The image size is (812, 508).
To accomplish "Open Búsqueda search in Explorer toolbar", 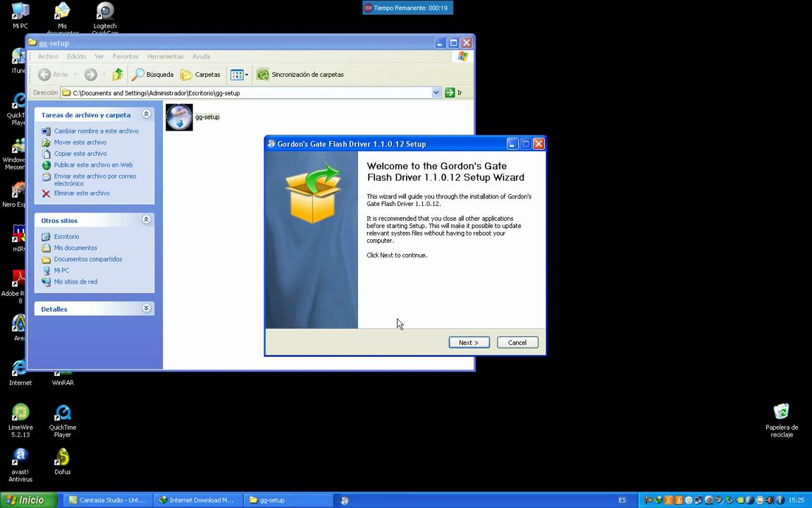I will pyautogui.click(x=152, y=75).
